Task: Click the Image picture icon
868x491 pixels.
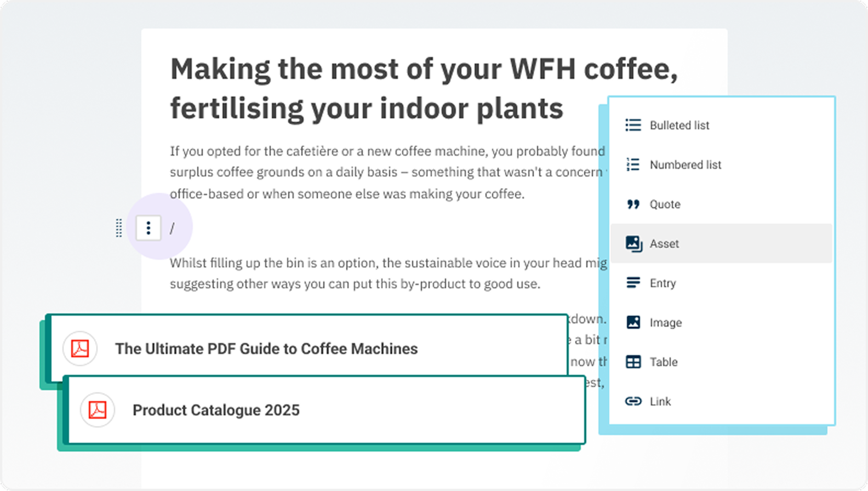Action: (633, 323)
